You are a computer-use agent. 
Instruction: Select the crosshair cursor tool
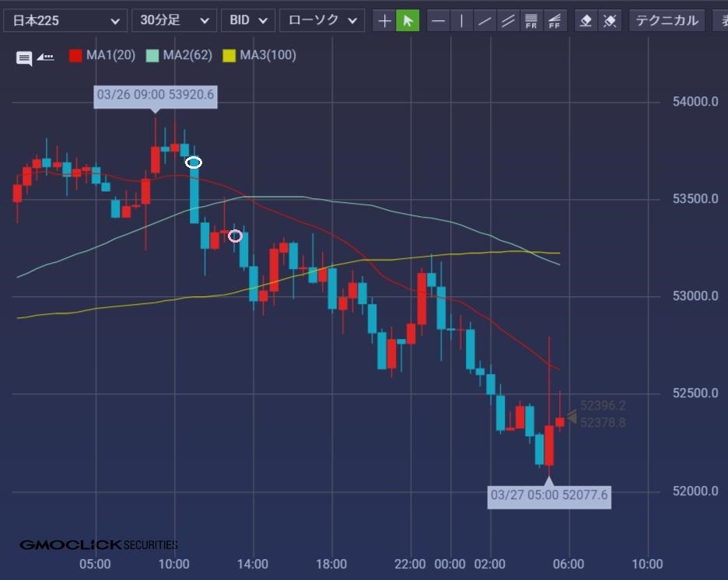[384, 21]
